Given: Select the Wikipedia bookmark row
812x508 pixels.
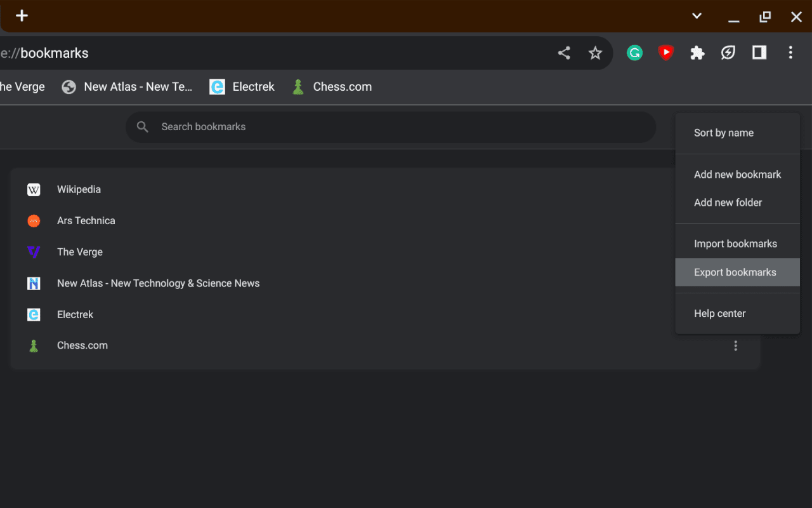Looking at the screenshot, I should [x=385, y=189].
